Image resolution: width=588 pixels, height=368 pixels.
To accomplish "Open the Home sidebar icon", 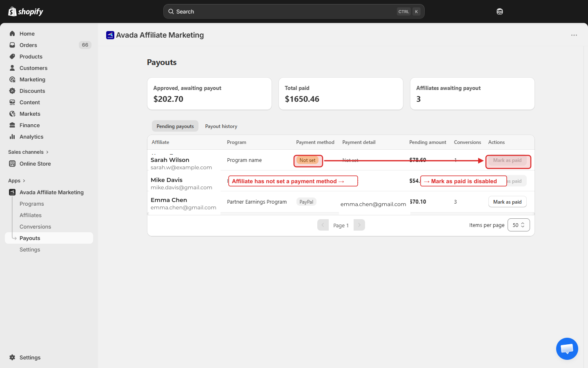I will pyautogui.click(x=12, y=34).
